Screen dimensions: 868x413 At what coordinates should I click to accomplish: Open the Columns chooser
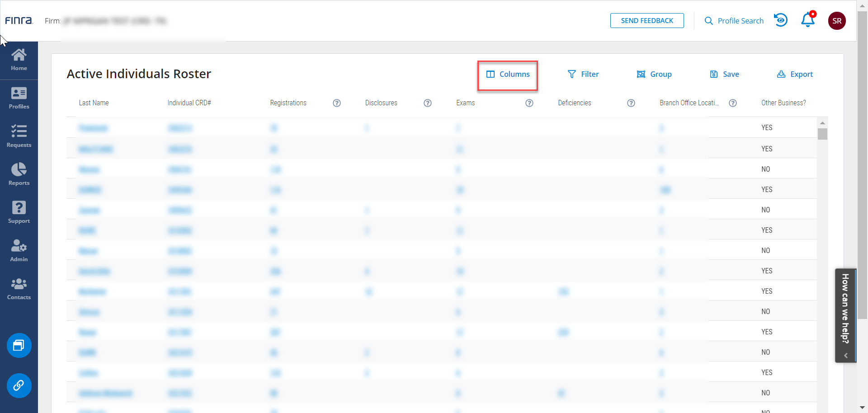(x=508, y=75)
